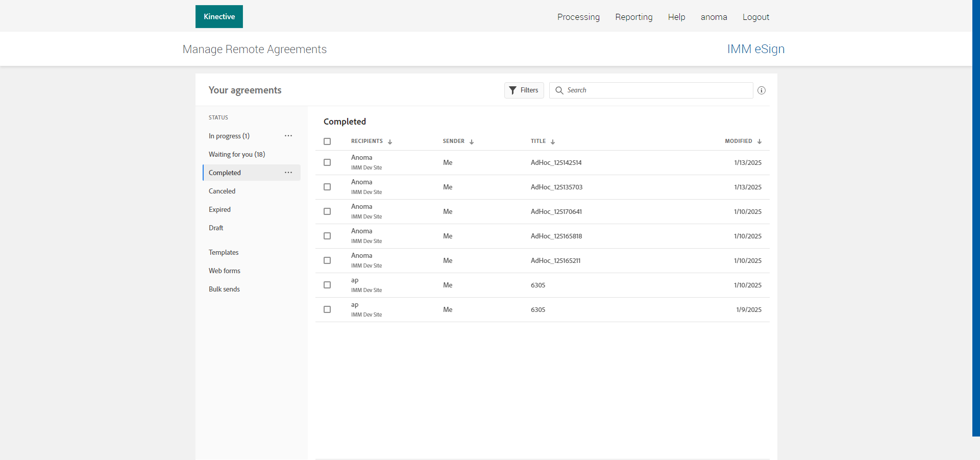Click the magnifying glass search icon

(559, 90)
